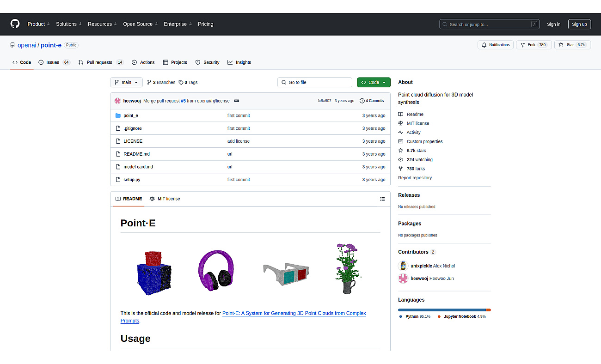Go to Pricing page

click(206, 24)
